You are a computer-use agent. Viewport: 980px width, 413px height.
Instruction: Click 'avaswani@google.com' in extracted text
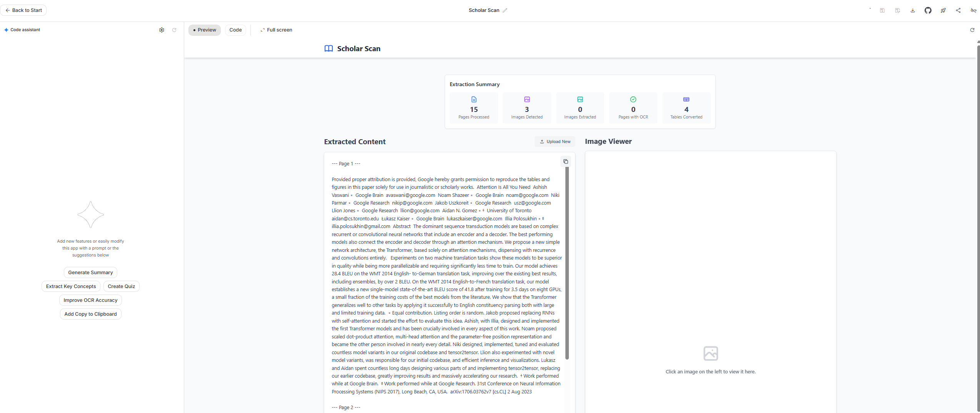pyautogui.click(x=410, y=195)
